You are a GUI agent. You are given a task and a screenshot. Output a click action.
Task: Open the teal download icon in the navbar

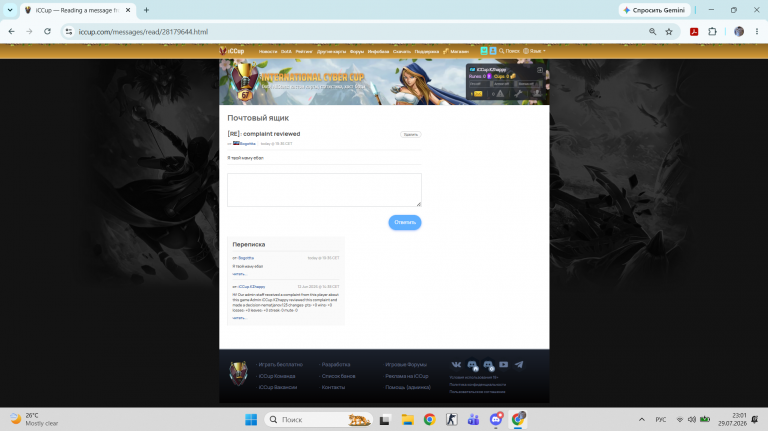tap(484, 51)
